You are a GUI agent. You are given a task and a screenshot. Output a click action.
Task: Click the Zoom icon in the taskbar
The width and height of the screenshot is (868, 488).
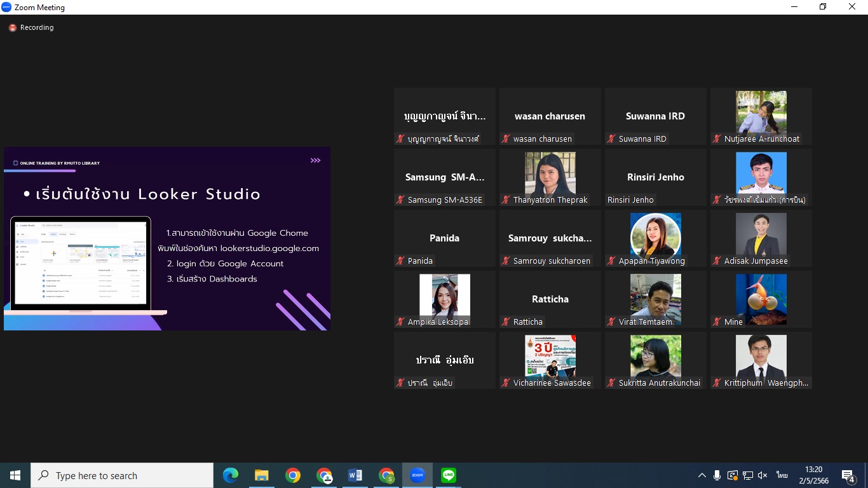coord(417,475)
